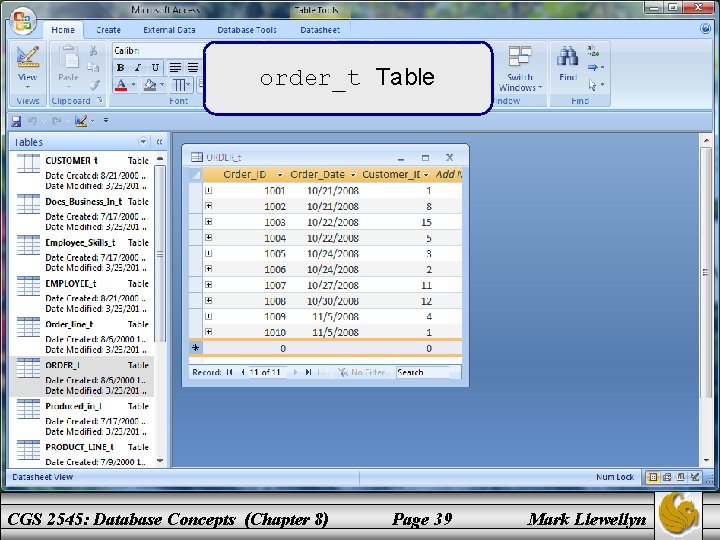Open Order_ID column dropdown
The width and height of the screenshot is (720, 540).
(x=280, y=174)
